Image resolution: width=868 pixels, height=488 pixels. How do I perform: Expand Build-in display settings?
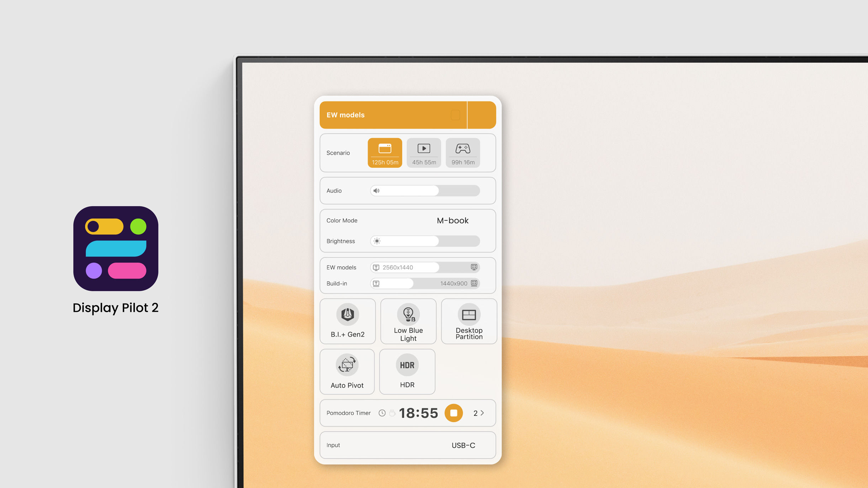(x=475, y=283)
